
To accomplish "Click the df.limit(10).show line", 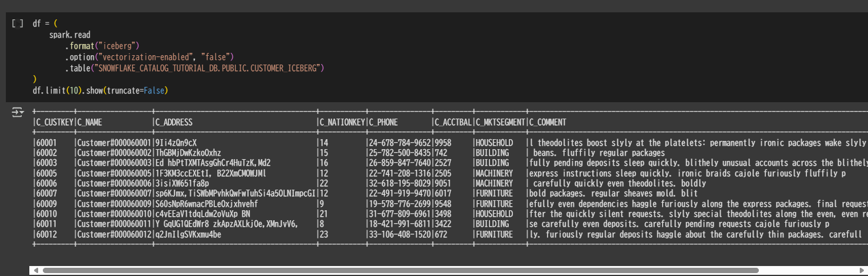I will pos(100,90).
